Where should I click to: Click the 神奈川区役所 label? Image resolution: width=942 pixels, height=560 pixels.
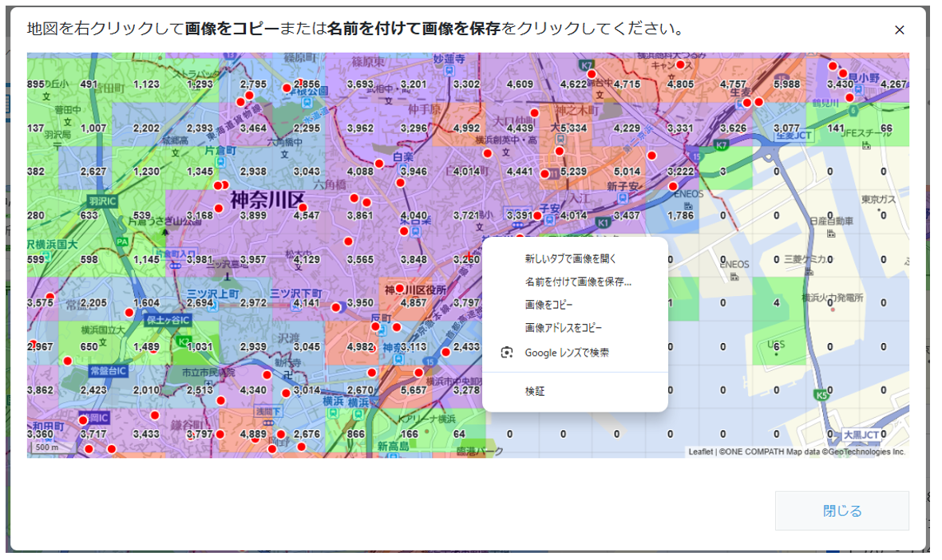[416, 290]
